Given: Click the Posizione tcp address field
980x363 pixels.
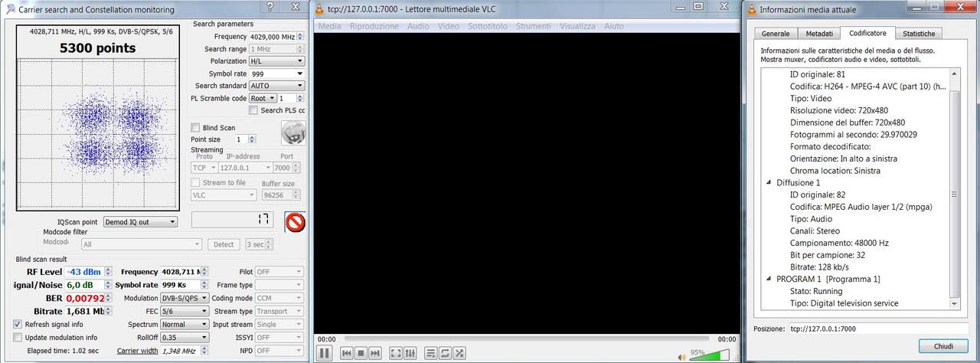Looking at the screenshot, I should coord(879,329).
